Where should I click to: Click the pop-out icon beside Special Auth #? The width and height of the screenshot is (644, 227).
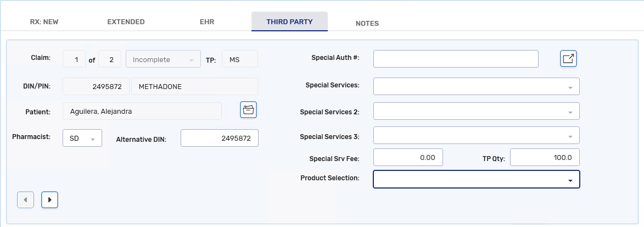click(568, 59)
